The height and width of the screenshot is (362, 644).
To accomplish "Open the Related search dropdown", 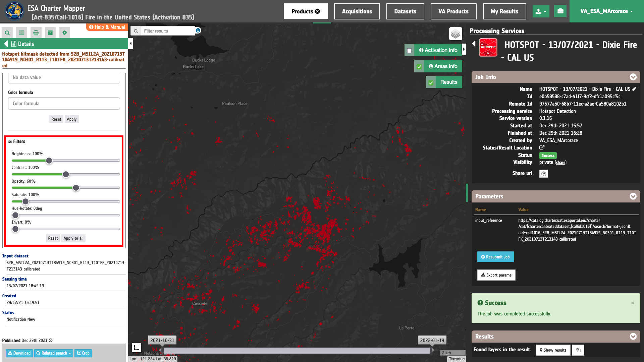I will [54, 353].
